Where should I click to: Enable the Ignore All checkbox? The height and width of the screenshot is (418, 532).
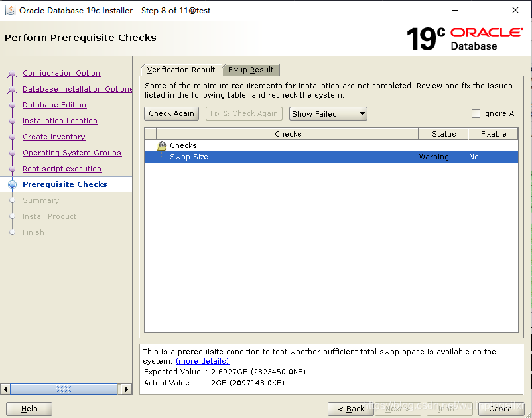pos(476,113)
